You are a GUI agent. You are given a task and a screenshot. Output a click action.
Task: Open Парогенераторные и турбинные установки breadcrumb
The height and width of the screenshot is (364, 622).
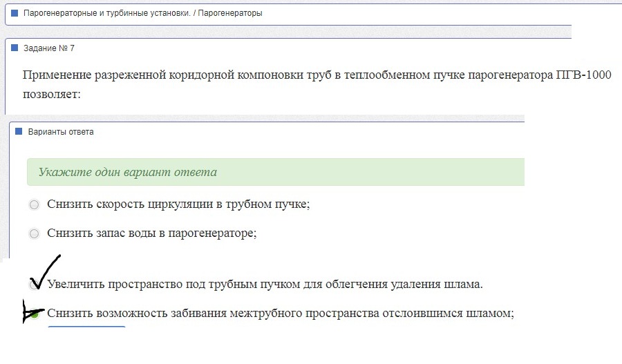(x=106, y=13)
